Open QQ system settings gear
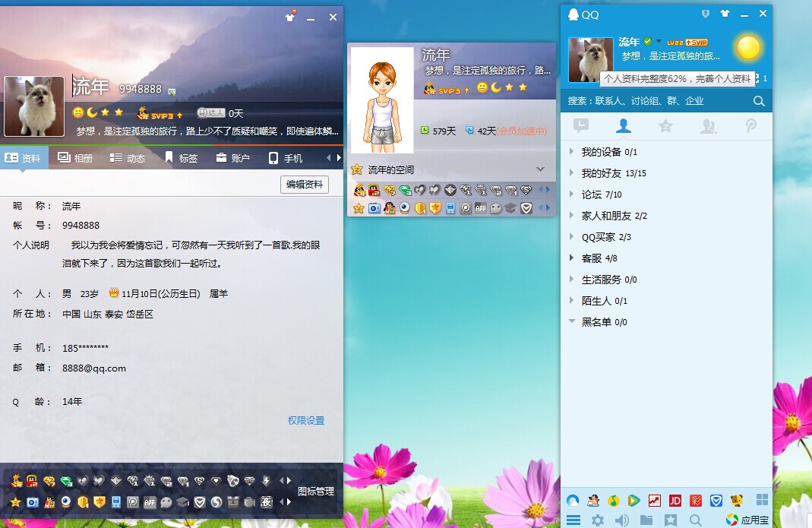 coord(598,520)
